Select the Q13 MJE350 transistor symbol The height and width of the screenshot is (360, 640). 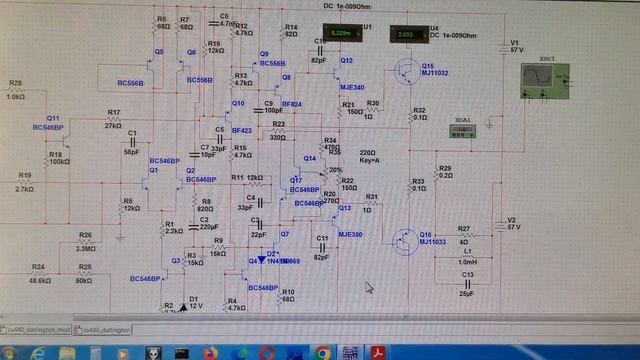tap(336, 222)
